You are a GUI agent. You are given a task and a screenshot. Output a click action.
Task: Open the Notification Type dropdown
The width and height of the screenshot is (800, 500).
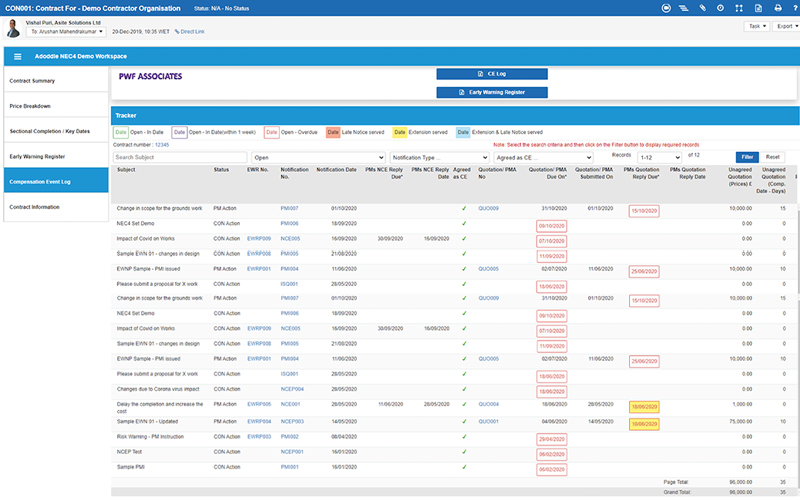[440, 158]
